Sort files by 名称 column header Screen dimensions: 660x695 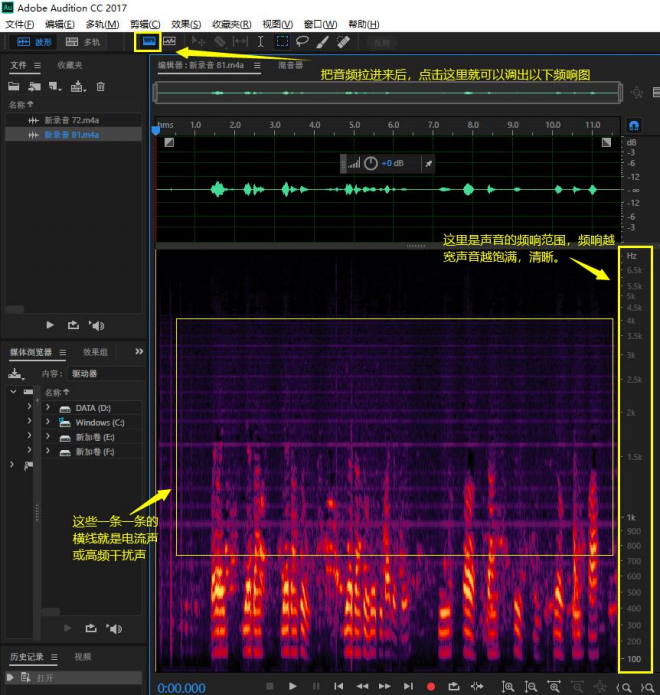pos(20,105)
